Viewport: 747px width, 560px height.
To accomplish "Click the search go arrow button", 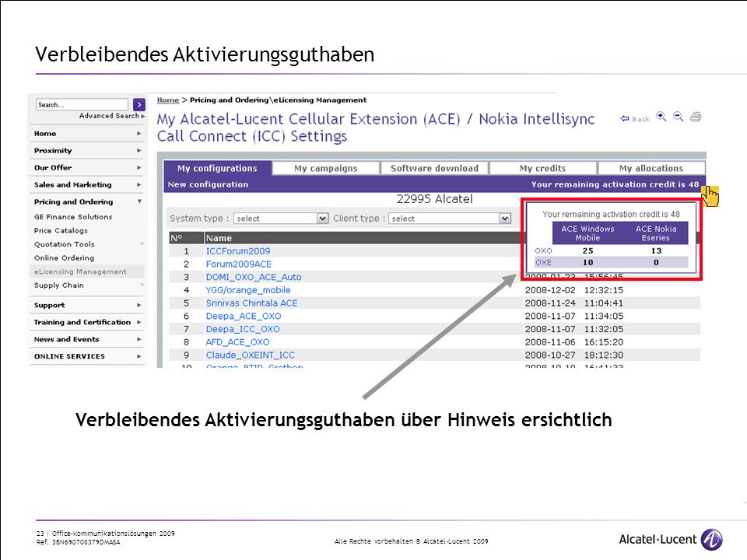I will 139,105.
